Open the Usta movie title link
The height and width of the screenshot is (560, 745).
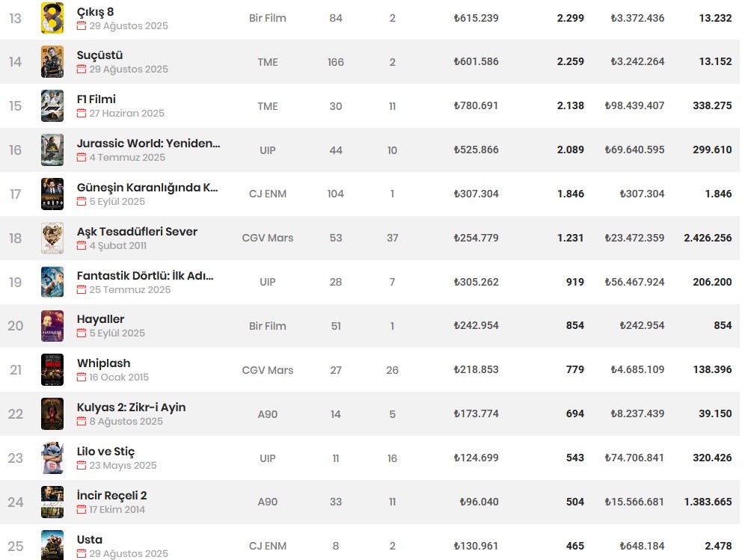90,540
